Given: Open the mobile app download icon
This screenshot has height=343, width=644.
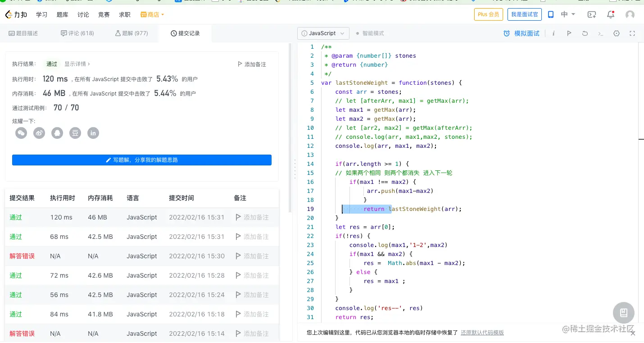Looking at the screenshot, I should (x=550, y=14).
